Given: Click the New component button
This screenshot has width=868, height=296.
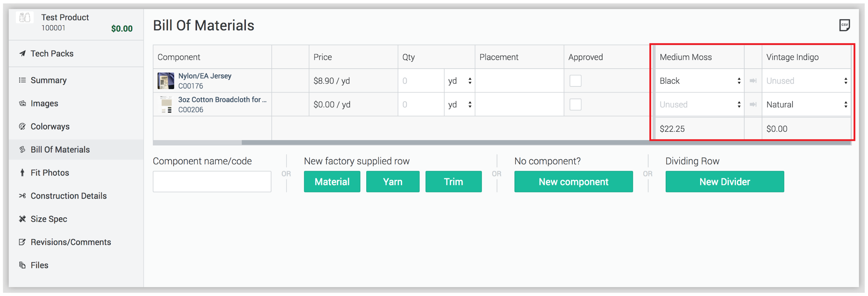Looking at the screenshot, I should click(573, 182).
